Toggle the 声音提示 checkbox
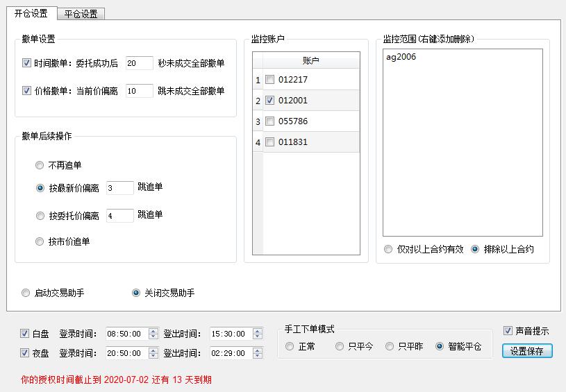The width and height of the screenshot is (566, 392). click(x=508, y=331)
